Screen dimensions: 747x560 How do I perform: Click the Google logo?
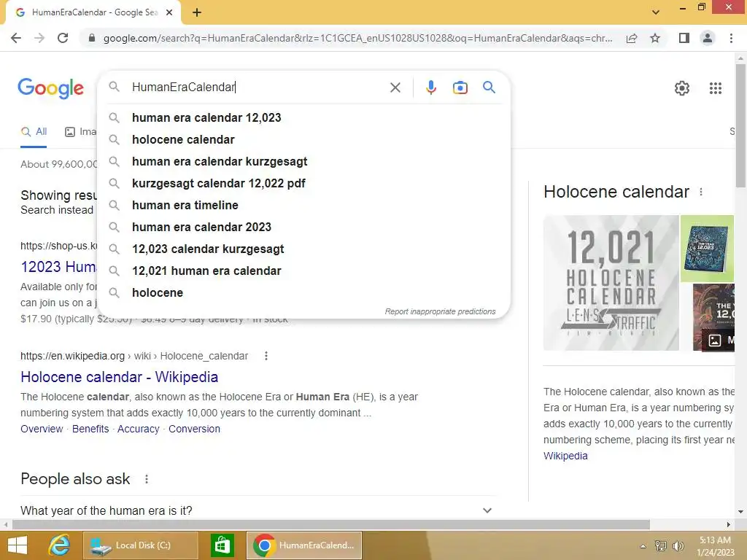pos(51,88)
